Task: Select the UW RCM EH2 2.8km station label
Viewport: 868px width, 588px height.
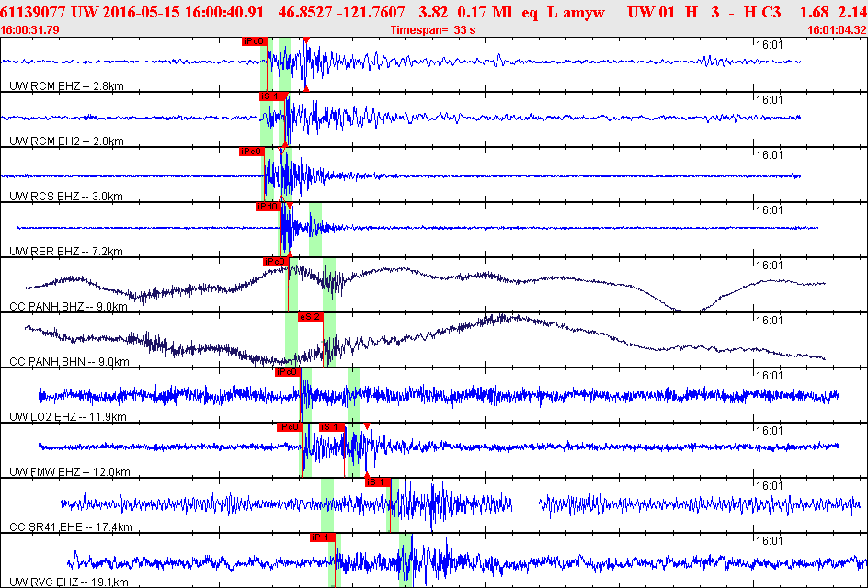Action: [66, 141]
